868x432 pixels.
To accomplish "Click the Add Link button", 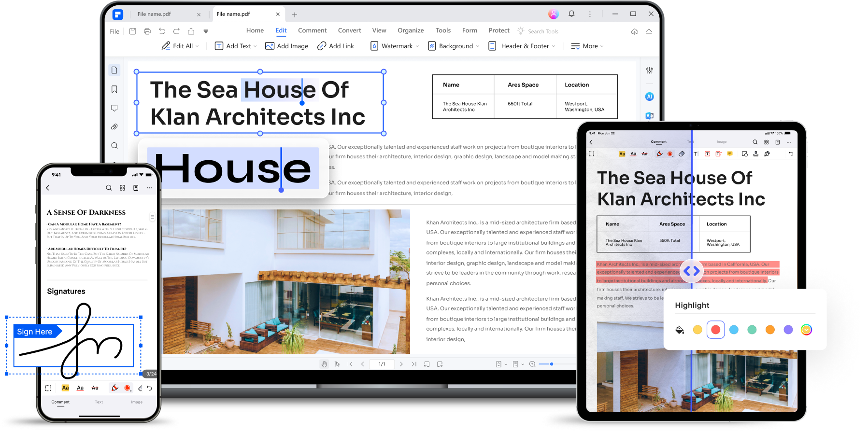I will click(336, 46).
